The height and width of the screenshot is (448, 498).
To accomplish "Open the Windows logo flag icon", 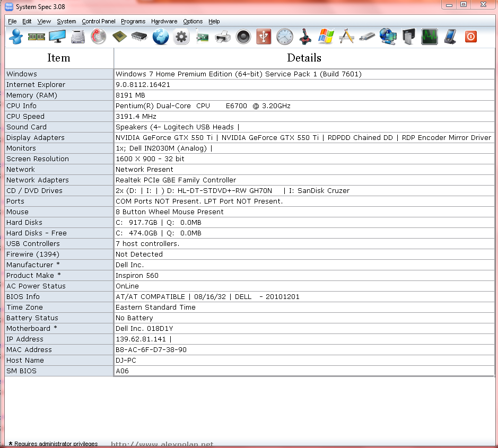I will pos(326,36).
